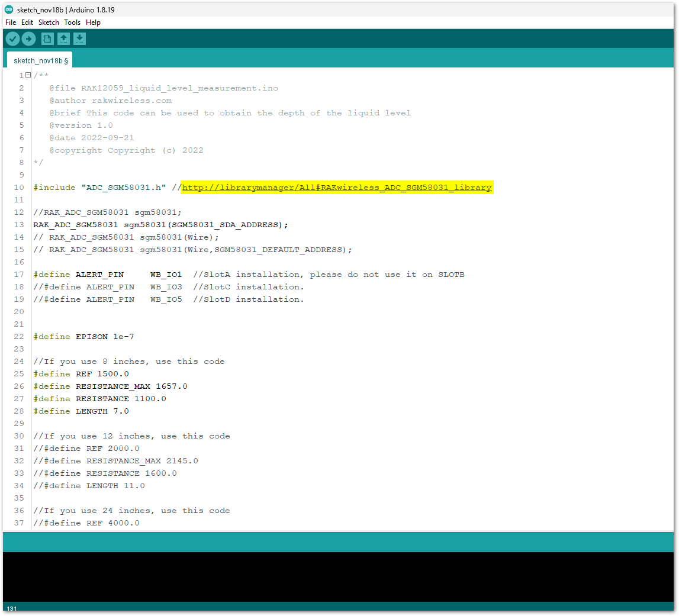Open the File menu
Viewport: 679px width, 616px height.
tap(11, 22)
